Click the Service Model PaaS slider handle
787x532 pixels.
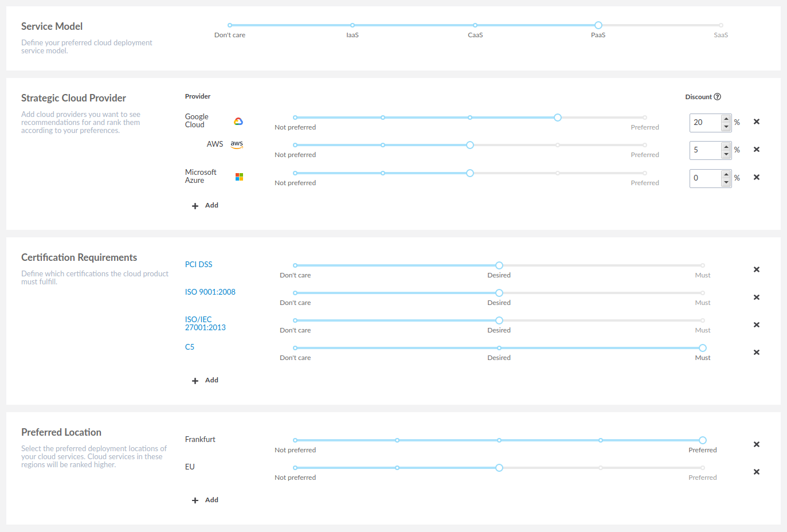tap(598, 25)
